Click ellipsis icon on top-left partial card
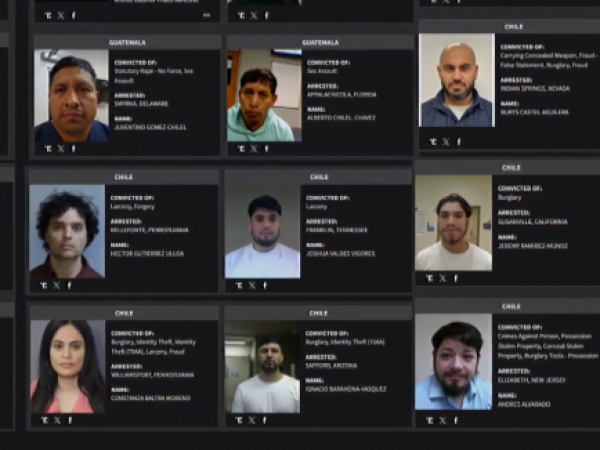 click(x=207, y=15)
